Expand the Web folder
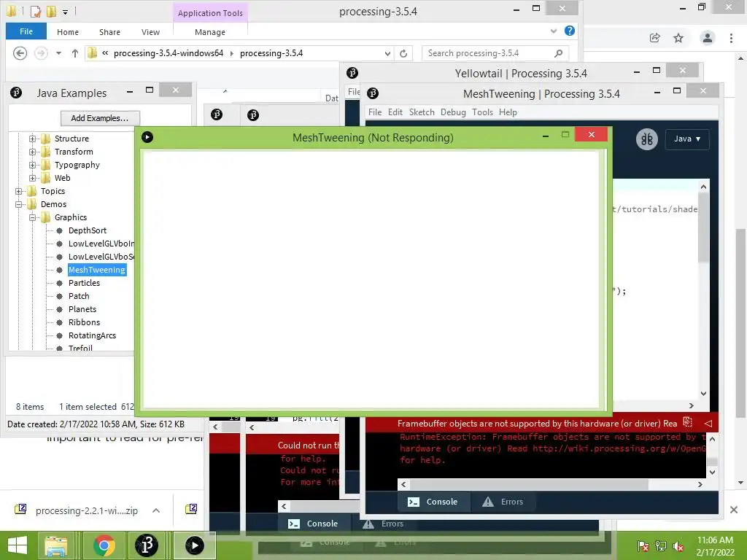Screen dimensions: 747x560 (x=32, y=178)
